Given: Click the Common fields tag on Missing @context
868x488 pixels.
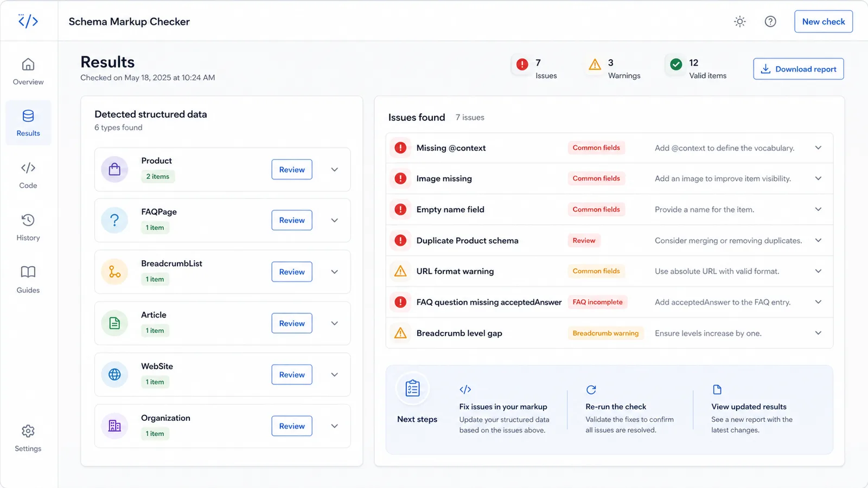Looking at the screenshot, I should 596,147.
